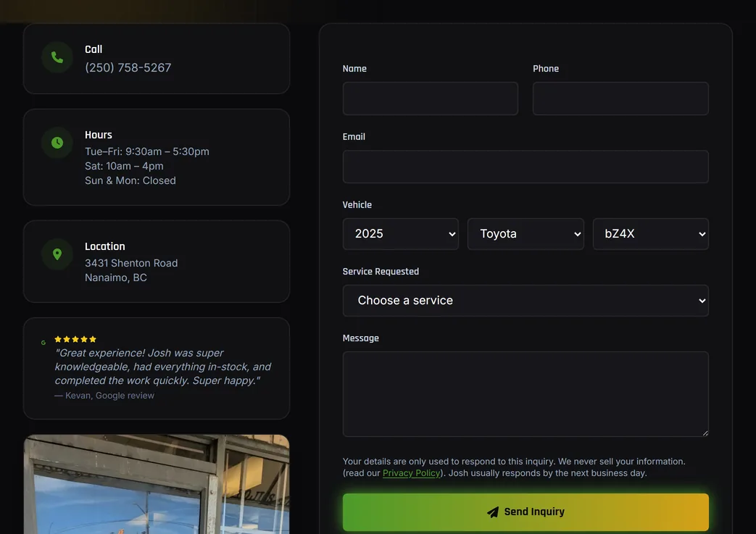This screenshot has width=756, height=534.
Task: Click the Kevan, Google review attribution
Action: click(104, 396)
